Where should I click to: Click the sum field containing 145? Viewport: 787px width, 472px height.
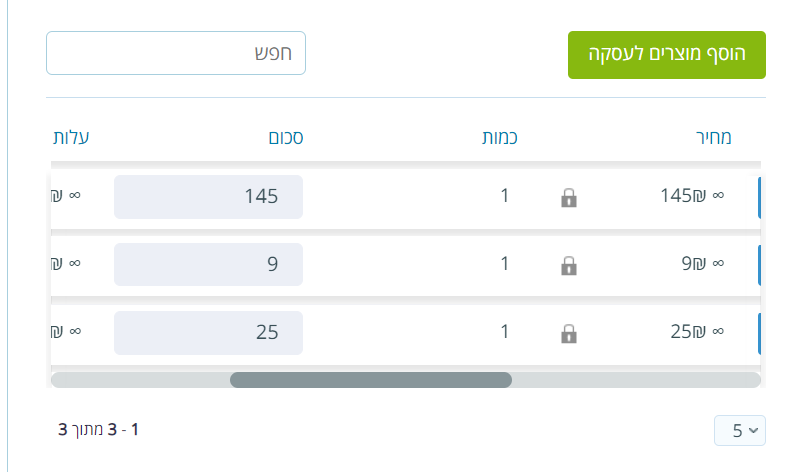[x=208, y=197]
